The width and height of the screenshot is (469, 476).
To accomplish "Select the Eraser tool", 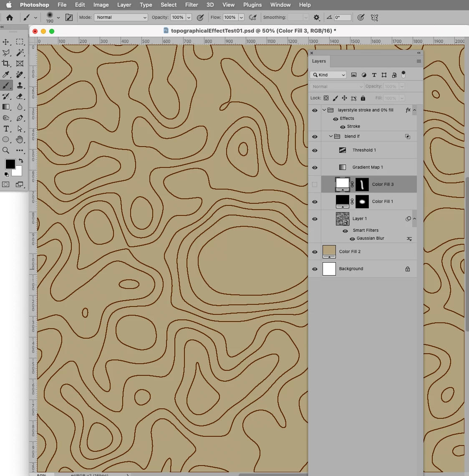I will 20,96.
